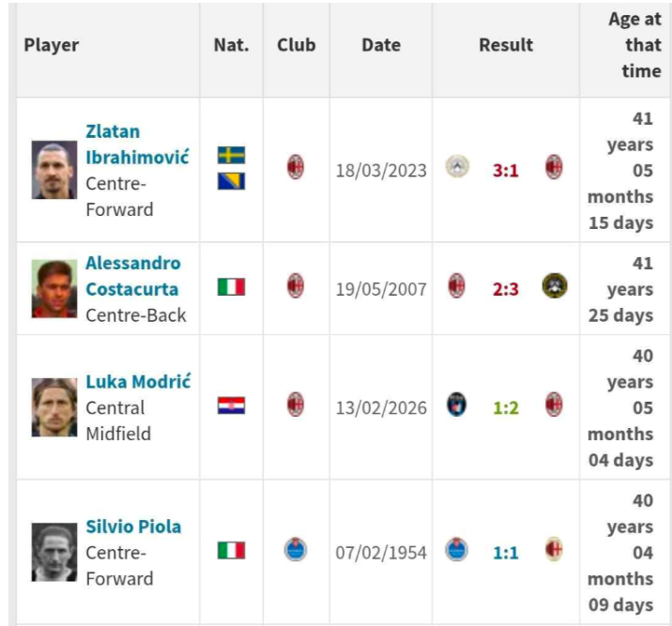Click the Date column header
The height and width of the screenshot is (626, 672).
pyautogui.click(x=381, y=45)
